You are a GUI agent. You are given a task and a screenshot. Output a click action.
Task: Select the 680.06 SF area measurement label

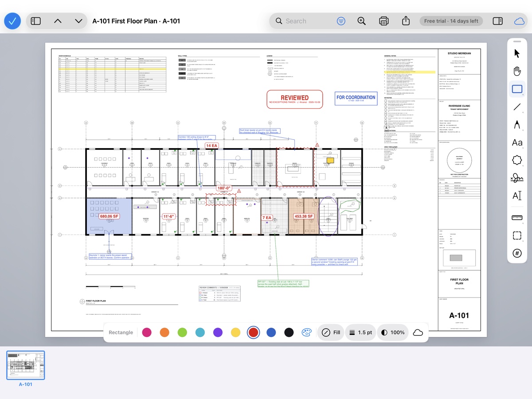pos(109,216)
